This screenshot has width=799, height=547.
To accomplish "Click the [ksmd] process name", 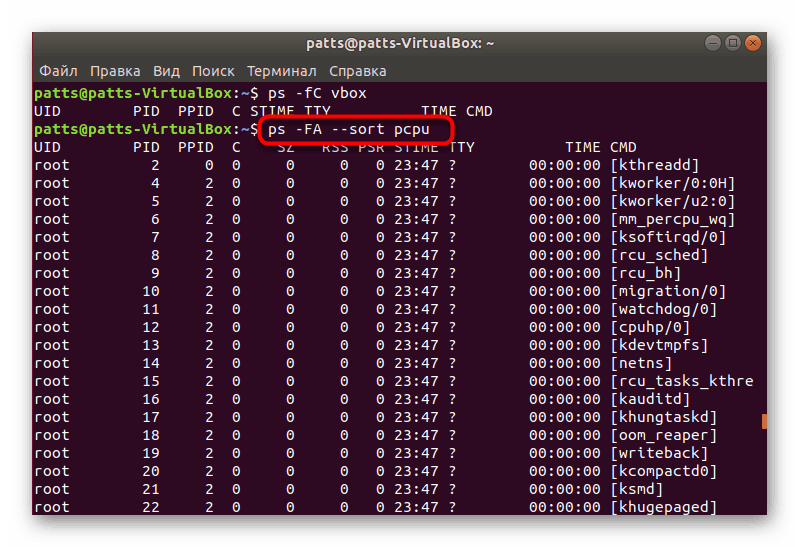I will point(636,489).
